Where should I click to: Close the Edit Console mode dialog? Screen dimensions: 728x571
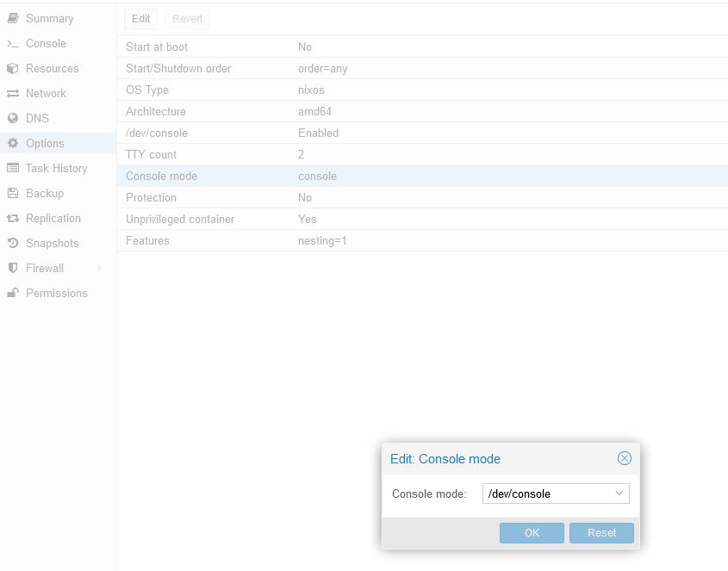pyautogui.click(x=625, y=458)
